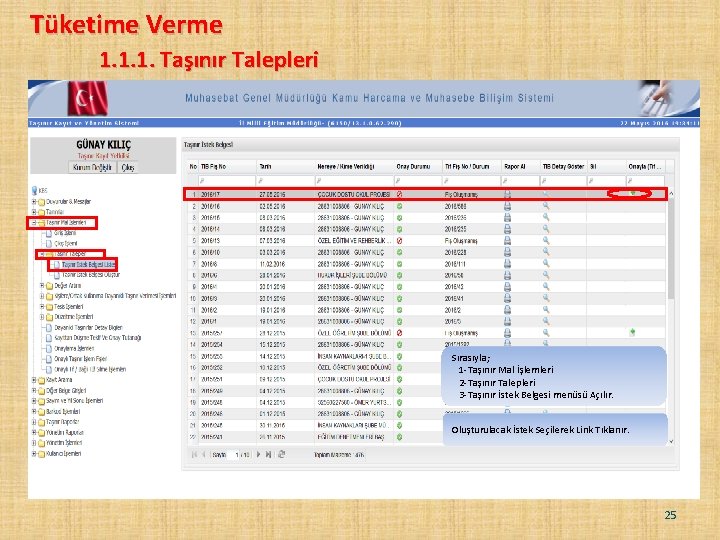Image resolution: width=720 pixels, height=540 pixels.
Task: Expand the Taşınır Raporlar folder
Action: point(34,422)
